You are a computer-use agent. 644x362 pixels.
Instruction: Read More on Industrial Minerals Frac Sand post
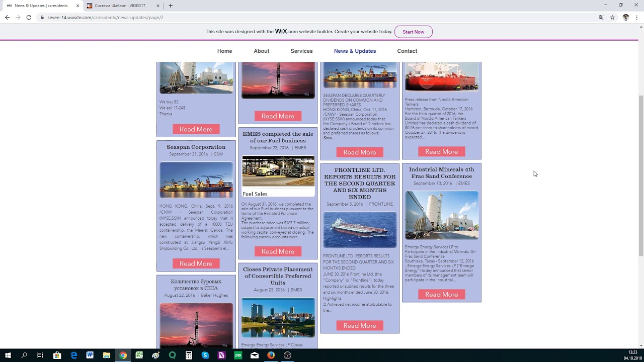[441, 295]
